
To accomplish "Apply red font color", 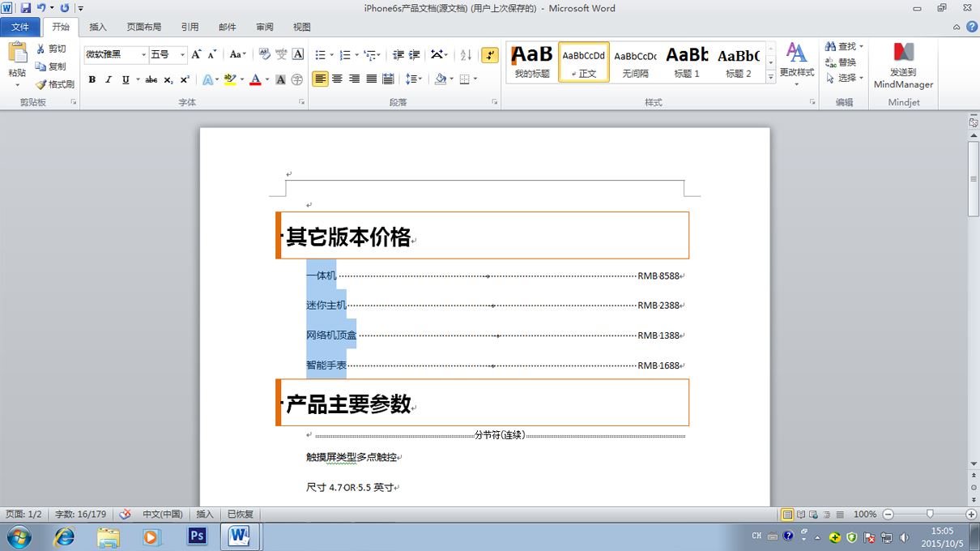I will coord(255,79).
